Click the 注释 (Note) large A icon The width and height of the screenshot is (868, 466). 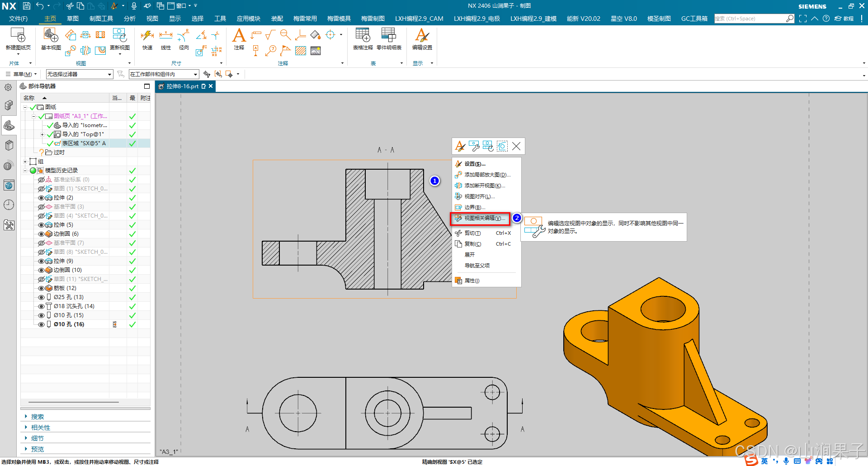(x=239, y=35)
